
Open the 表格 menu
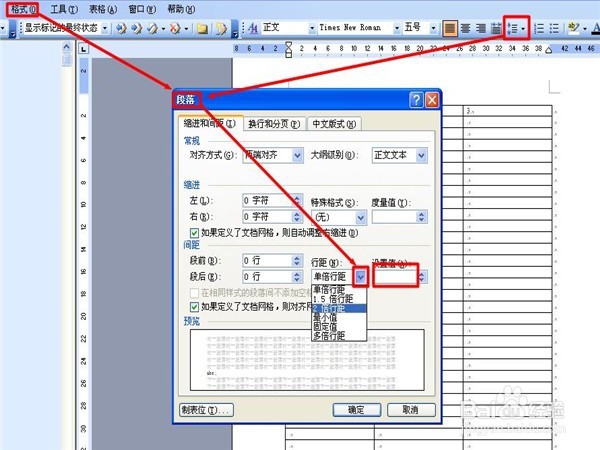(x=103, y=9)
